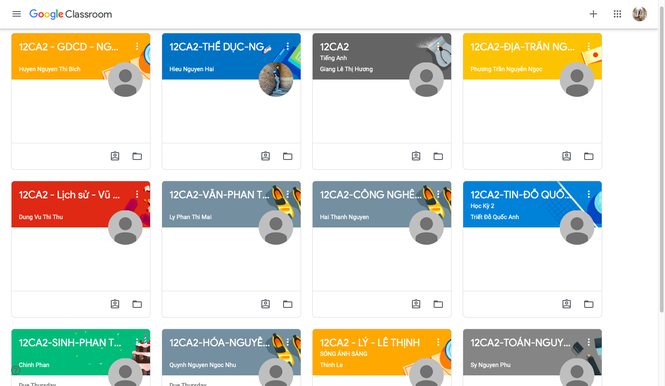Expand three-dot options on 12CA2 - LÝ card
665x386 pixels.
coord(438,342)
